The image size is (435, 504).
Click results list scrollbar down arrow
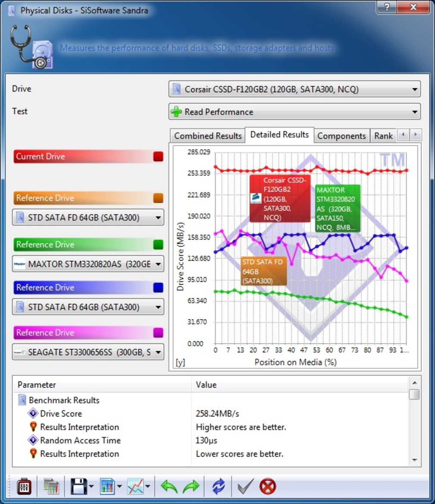click(415, 460)
